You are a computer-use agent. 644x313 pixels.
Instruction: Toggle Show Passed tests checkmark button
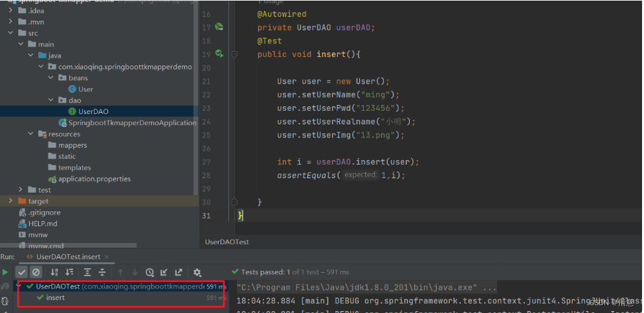coord(22,272)
